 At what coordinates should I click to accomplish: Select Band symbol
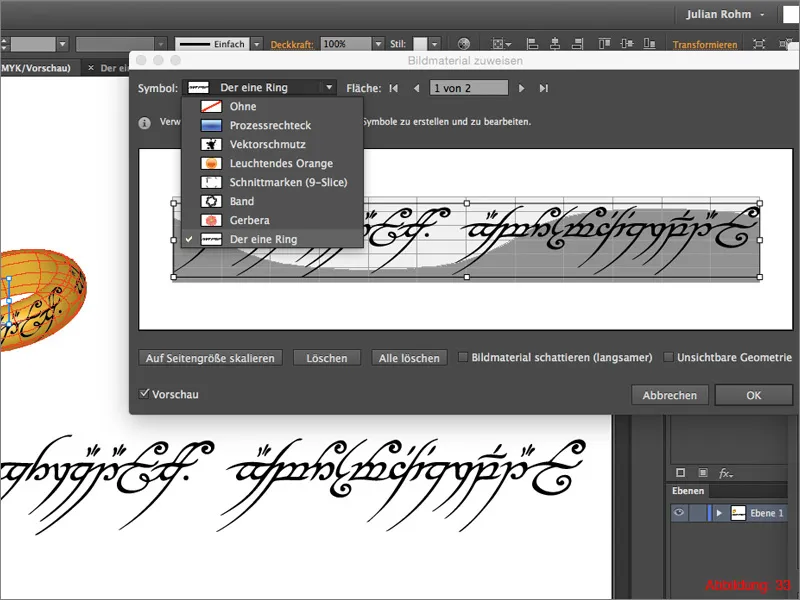[272, 201]
